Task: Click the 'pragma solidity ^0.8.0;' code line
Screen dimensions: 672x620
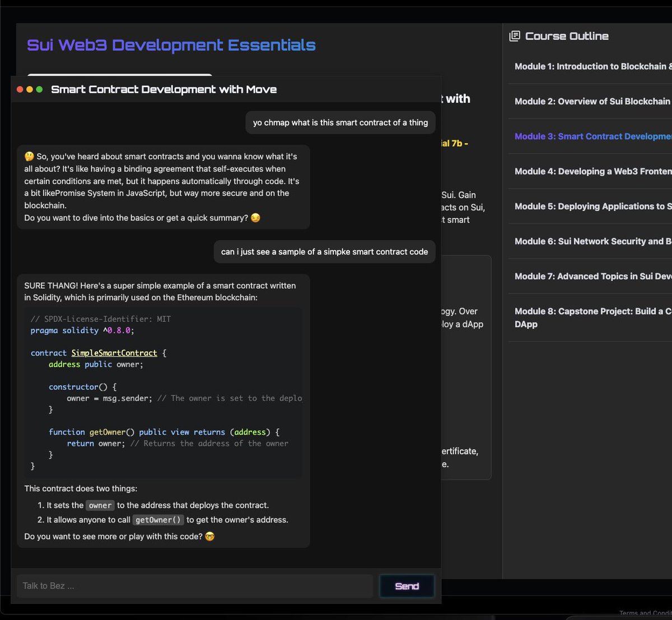Action: [82, 330]
